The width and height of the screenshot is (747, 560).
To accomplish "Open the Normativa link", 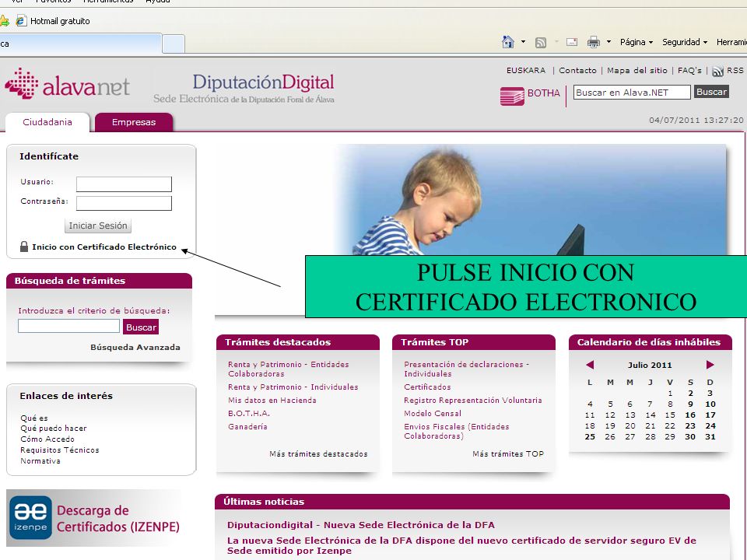I will tap(40, 461).
